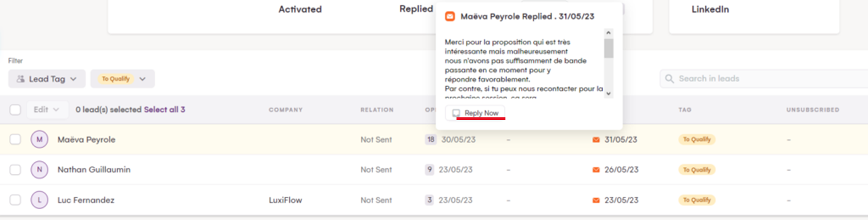Image resolution: width=868 pixels, height=220 pixels.
Task: Switch to the Activated tab
Action: [300, 9]
